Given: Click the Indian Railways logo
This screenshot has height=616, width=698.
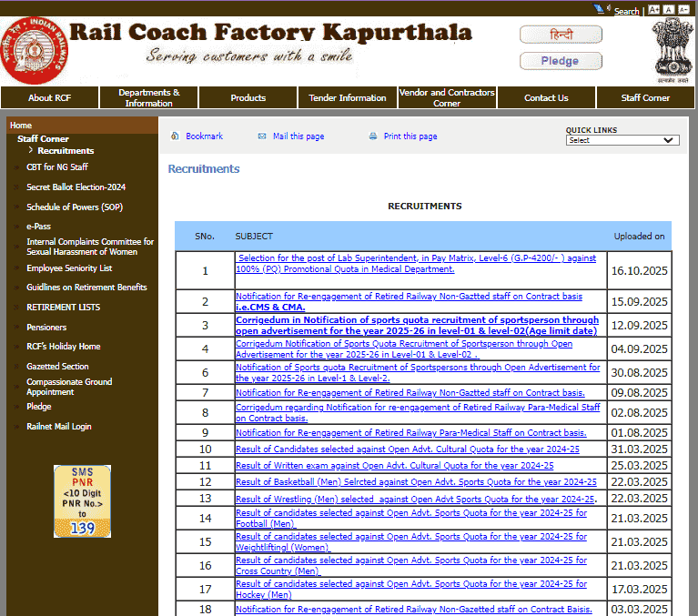Looking at the screenshot, I should pos(35,51).
